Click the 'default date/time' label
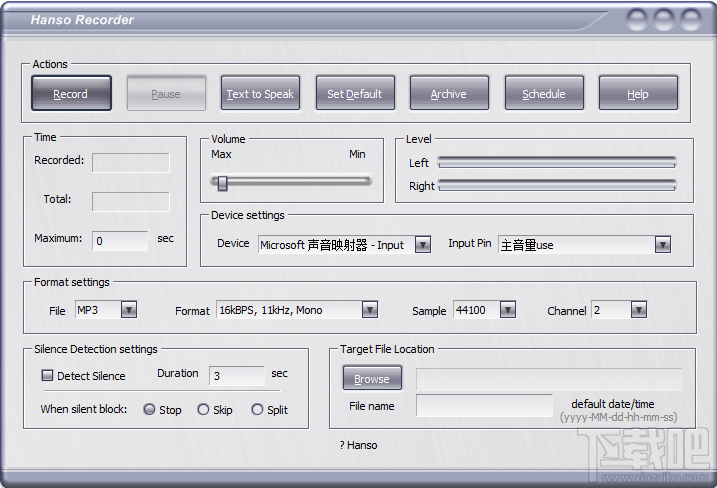The width and height of the screenshot is (717, 488). (x=613, y=404)
